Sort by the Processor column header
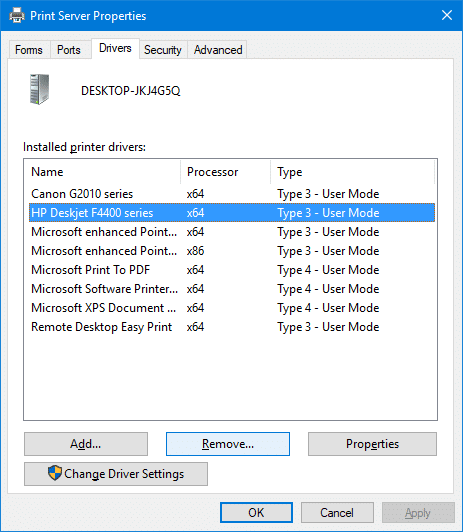Screen dimensions: 463x532 pos(226,172)
